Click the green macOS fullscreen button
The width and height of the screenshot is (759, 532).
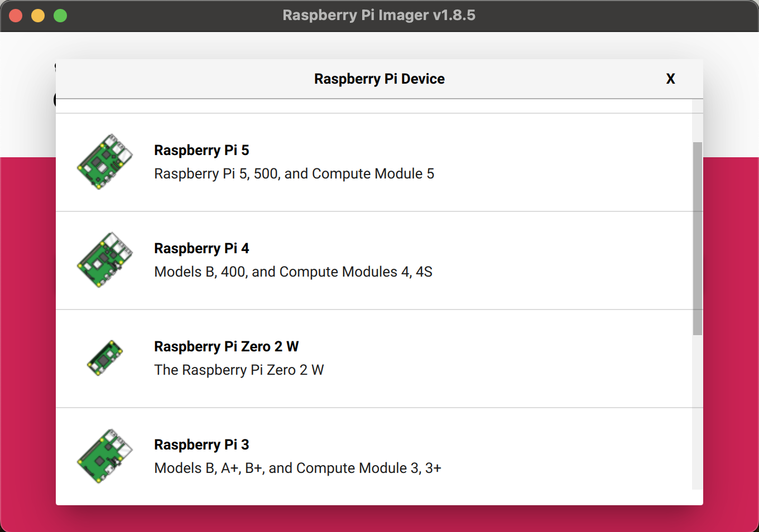tap(60, 16)
